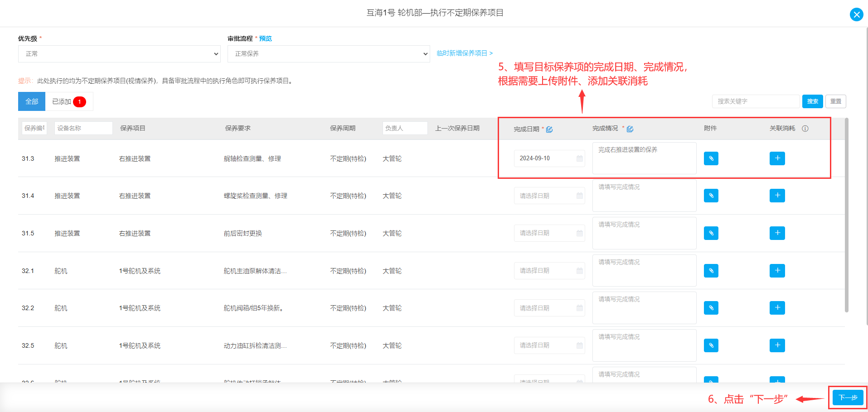
Task: Open the 临时新增保养项目 link
Action: pyautogui.click(x=465, y=53)
